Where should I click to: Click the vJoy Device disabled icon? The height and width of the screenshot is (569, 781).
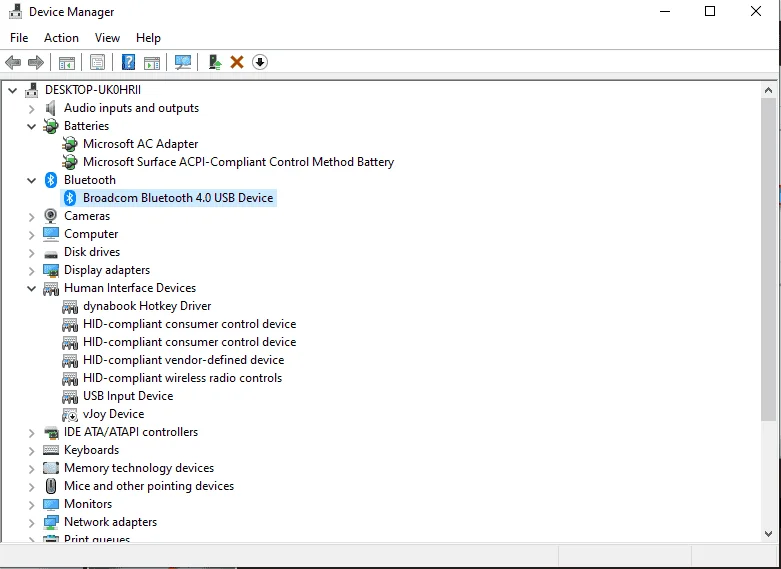pyautogui.click(x=70, y=414)
